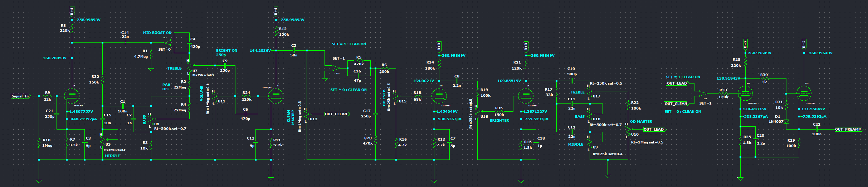Click the VOLUME potentiometer U11
868x187 pixels.
pyautogui.click(x=215, y=96)
